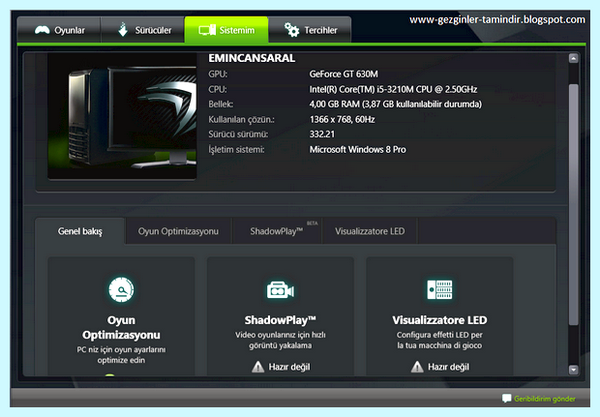This screenshot has width=600, height=417.
Task: Click the Hazır değil status under ShadowPlay
Action: click(289, 367)
